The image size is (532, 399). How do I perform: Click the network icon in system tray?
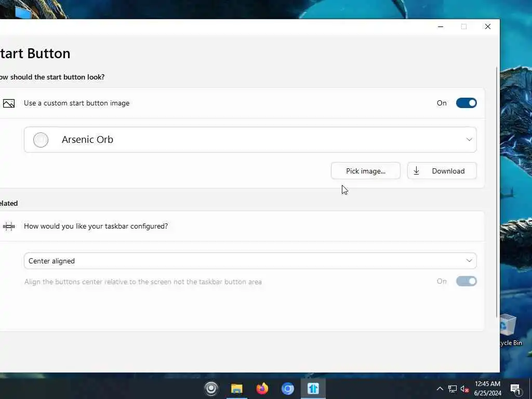point(453,389)
